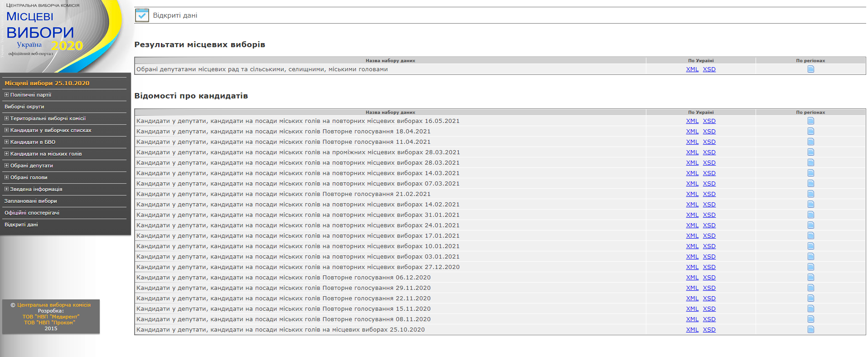Open regional document icon for 18.04.2021 repeat voting
Viewport: 868px width, 357px height.
pos(810,132)
